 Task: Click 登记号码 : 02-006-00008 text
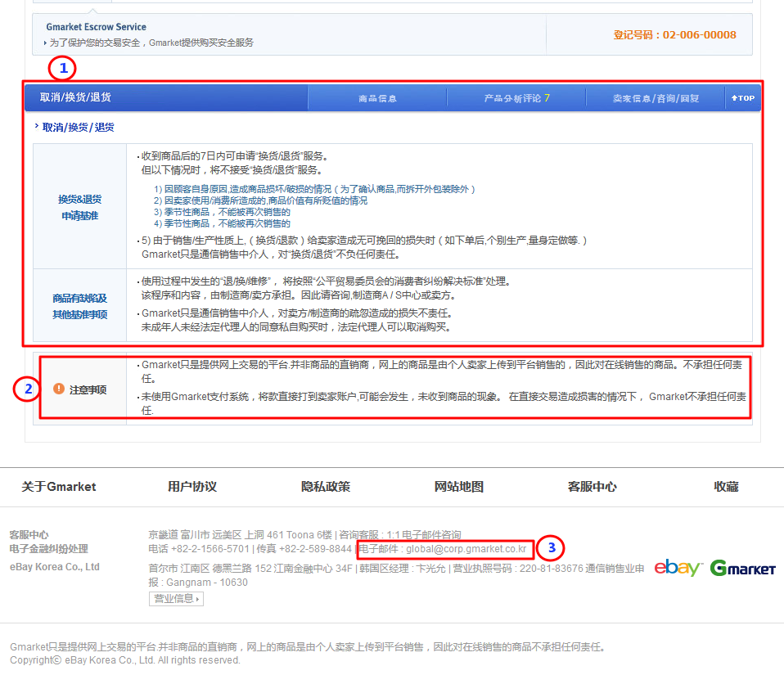click(674, 35)
